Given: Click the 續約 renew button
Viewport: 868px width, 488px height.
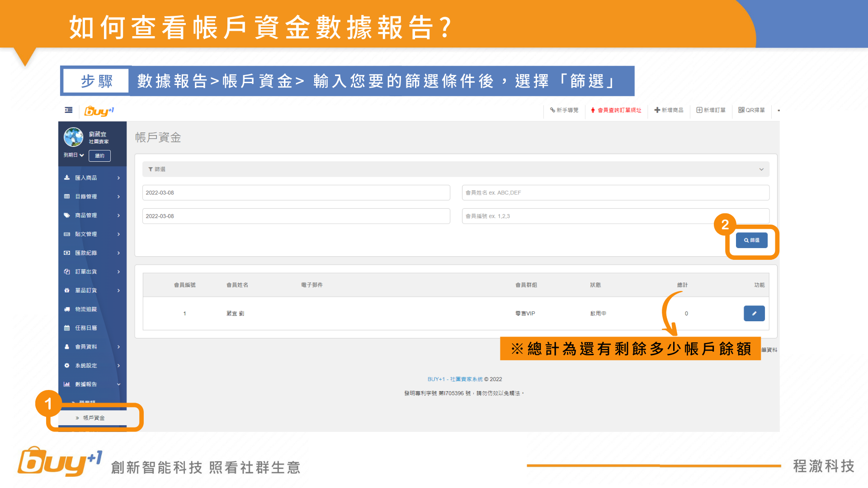Looking at the screenshot, I should point(99,156).
